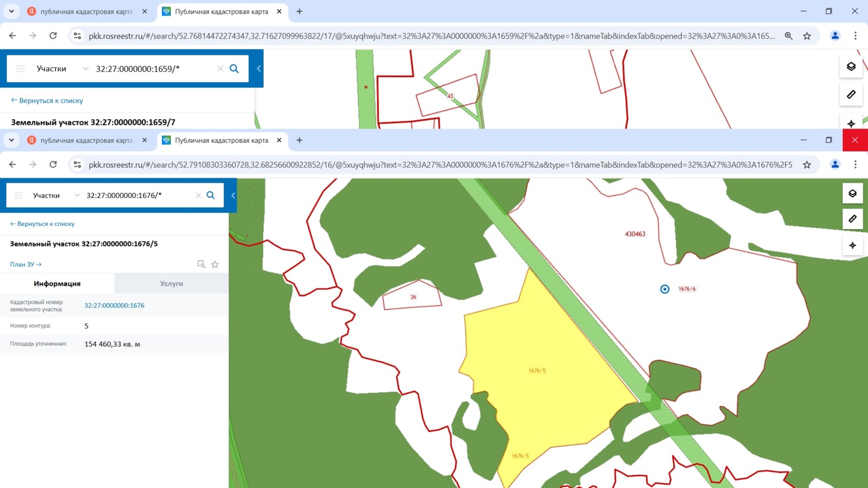Screen dimensions: 868x488
Task: Click the browser zoom magnifier in the upper address bar
Action: [788, 36]
